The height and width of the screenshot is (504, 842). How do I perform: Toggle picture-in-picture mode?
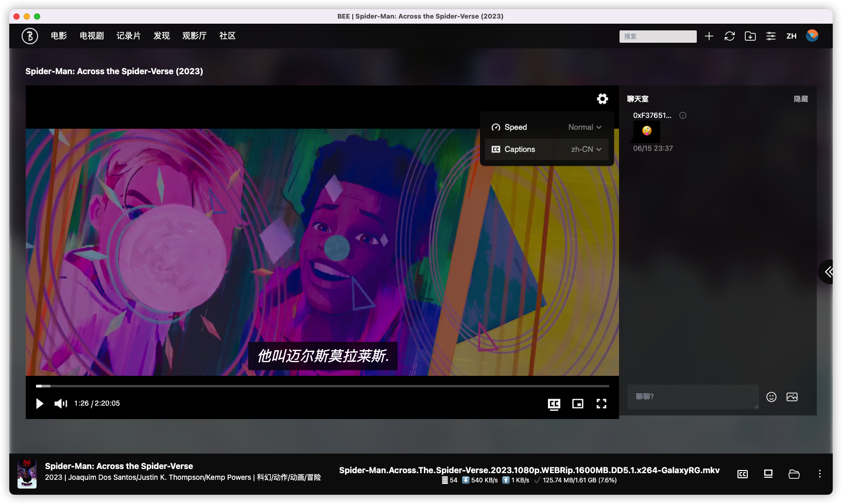[x=577, y=404]
